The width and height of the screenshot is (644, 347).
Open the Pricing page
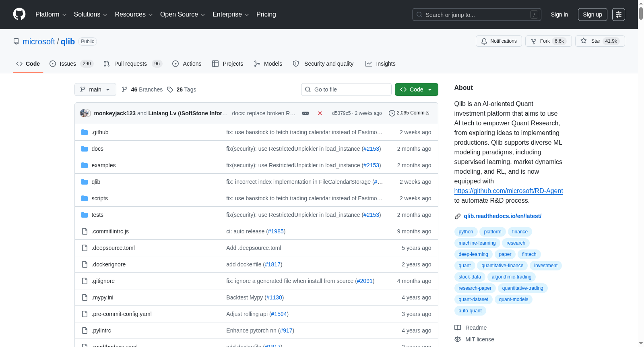pos(266,15)
